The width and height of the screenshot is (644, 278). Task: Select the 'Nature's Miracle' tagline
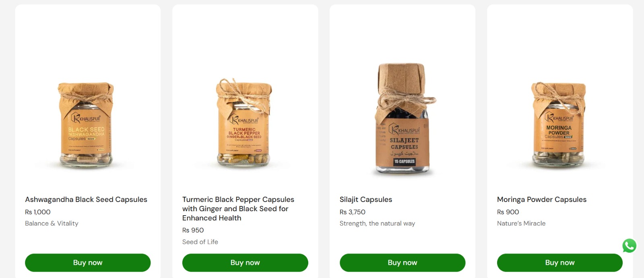521,223
